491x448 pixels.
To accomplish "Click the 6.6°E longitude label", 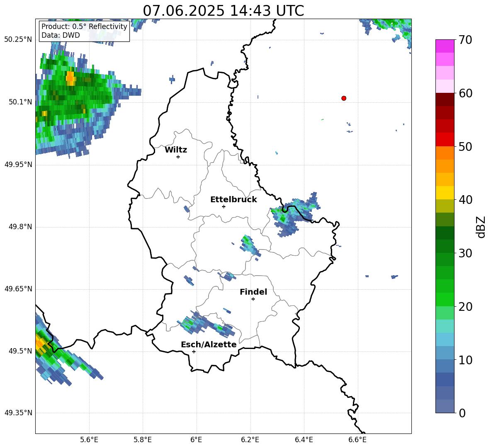I will [x=357, y=440].
